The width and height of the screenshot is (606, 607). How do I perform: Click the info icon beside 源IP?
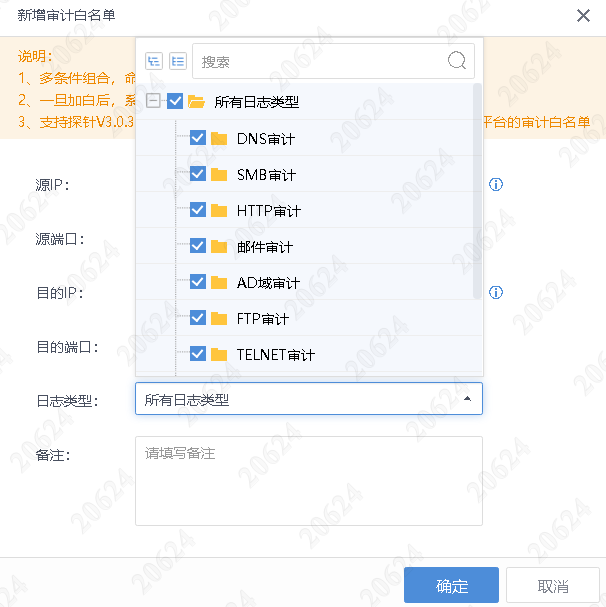(x=495, y=185)
